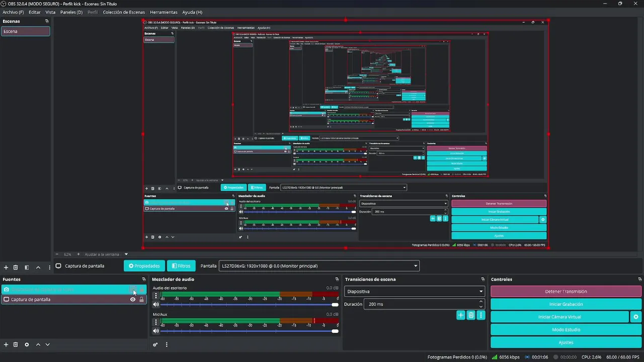Click the Filtros button
This screenshot has height=362, width=644.
(181, 266)
